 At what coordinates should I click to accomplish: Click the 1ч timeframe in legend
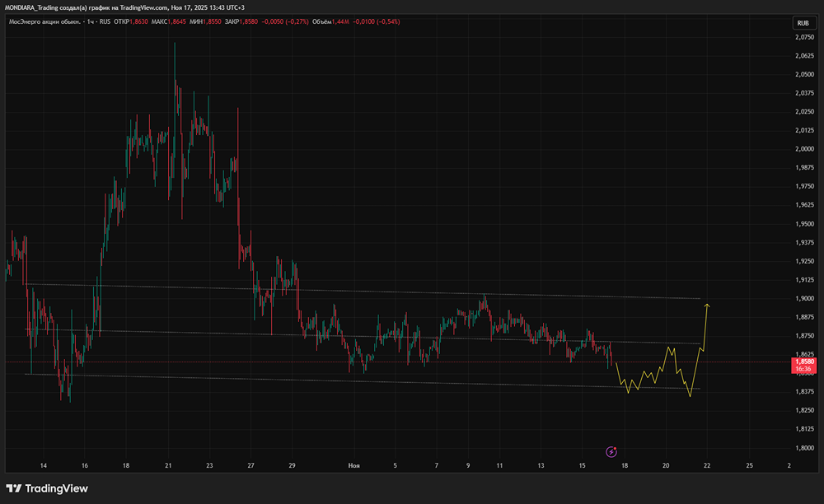click(x=91, y=22)
